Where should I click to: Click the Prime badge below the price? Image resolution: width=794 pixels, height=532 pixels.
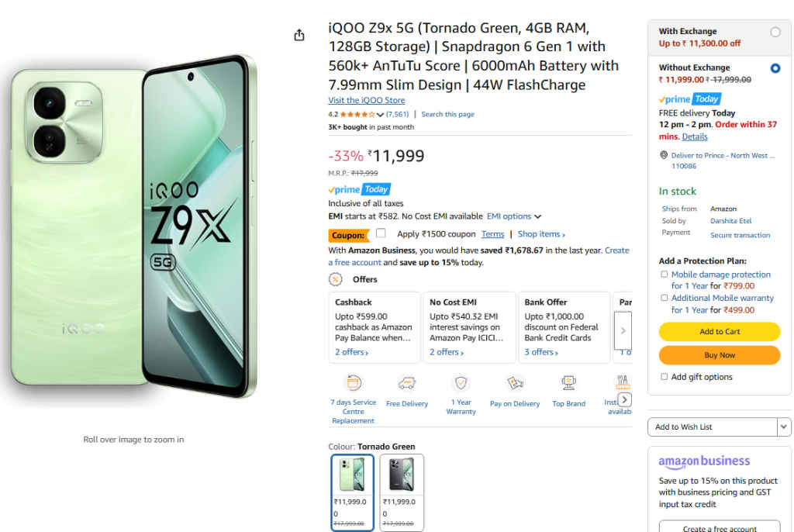coord(359,188)
